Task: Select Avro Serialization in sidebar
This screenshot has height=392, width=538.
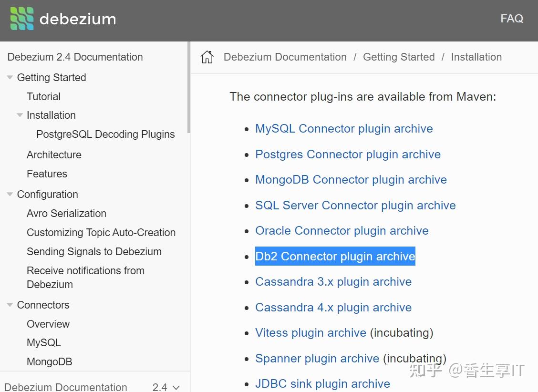Action: click(66, 213)
